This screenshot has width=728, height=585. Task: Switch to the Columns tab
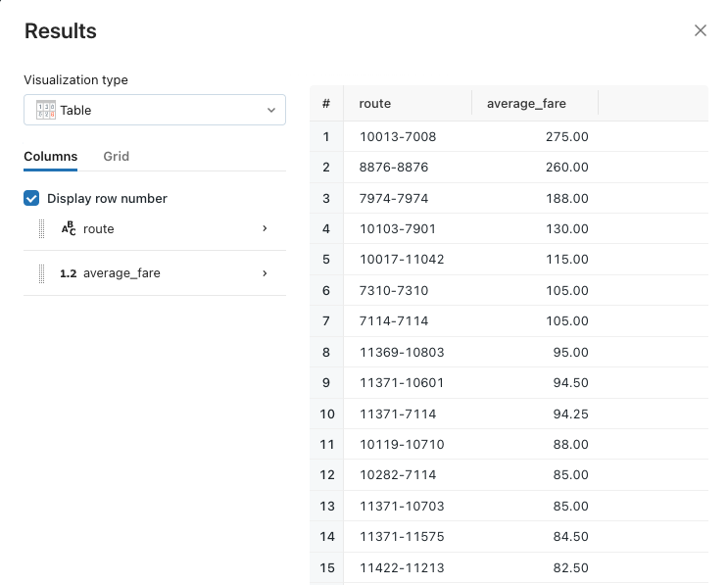coord(51,156)
